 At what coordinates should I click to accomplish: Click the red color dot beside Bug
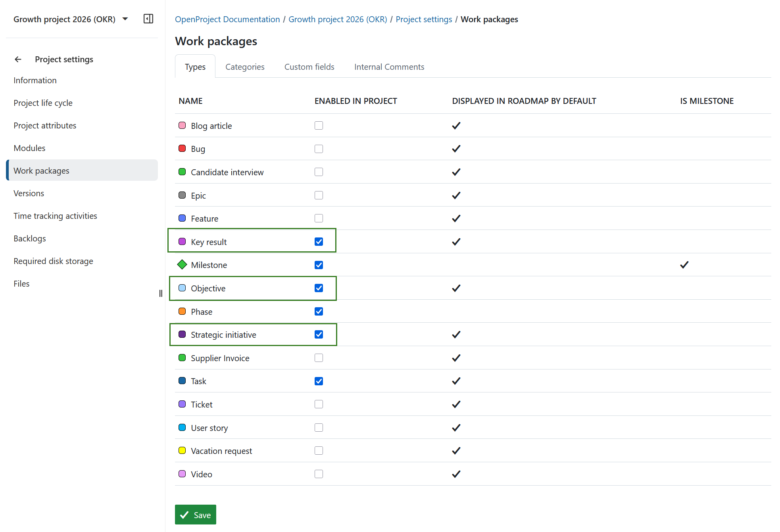click(182, 148)
